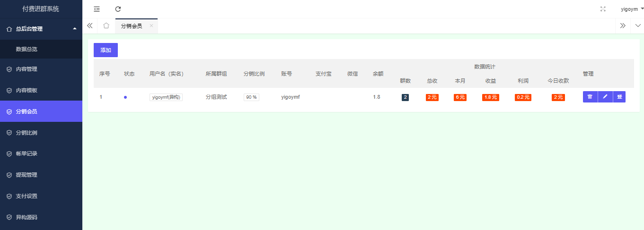The image size is (644, 230).
Task: Open the tab options dropdown arrow
Action: coord(638,26)
